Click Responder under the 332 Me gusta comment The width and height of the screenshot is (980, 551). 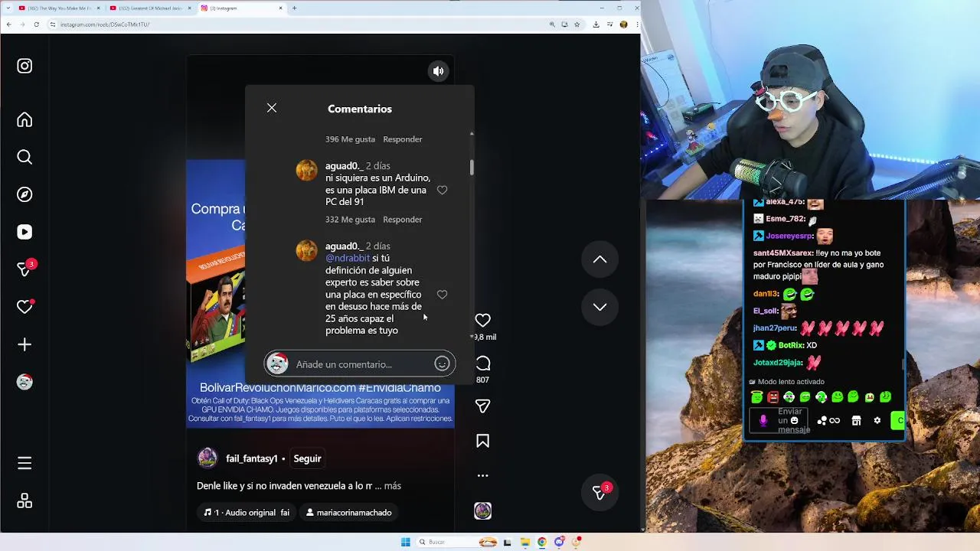[x=403, y=220]
